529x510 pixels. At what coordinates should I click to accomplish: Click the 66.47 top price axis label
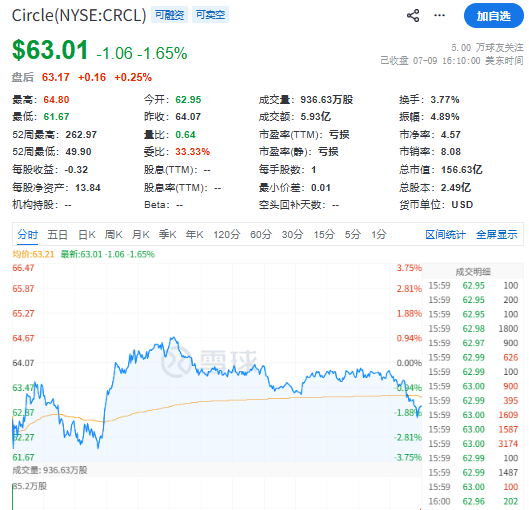pyautogui.click(x=23, y=268)
